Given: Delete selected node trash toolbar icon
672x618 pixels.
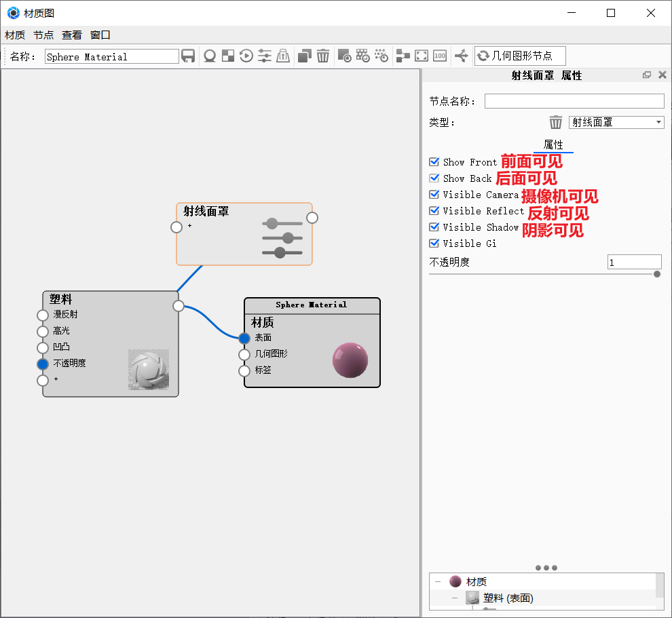Looking at the screenshot, I should pos(323,56).
